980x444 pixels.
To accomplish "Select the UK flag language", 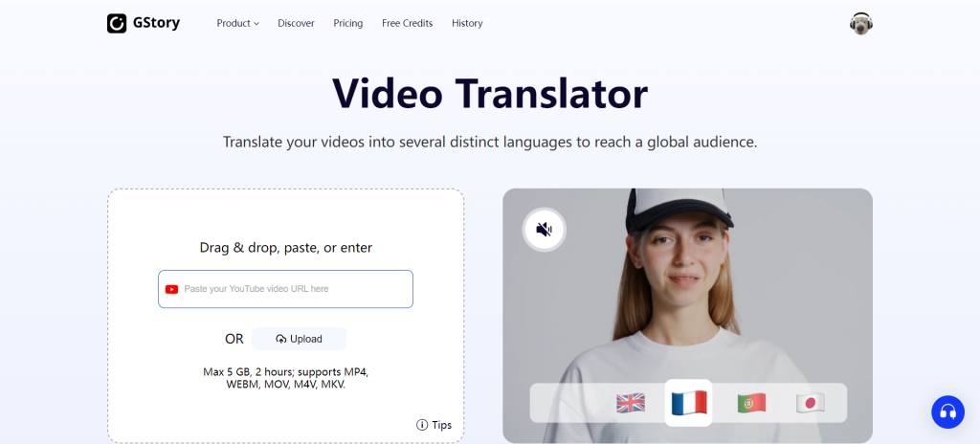I will (631, 403).
